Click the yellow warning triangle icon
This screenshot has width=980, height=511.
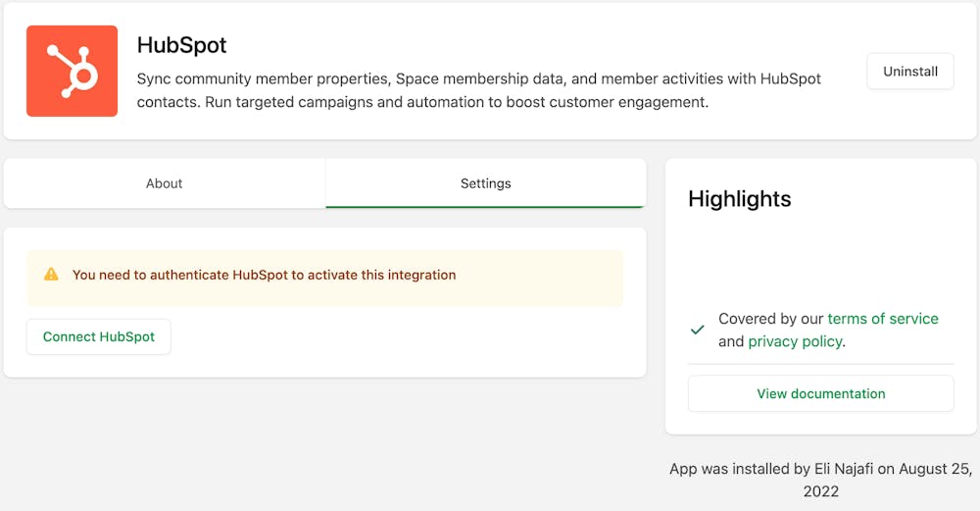pos(51,275)
